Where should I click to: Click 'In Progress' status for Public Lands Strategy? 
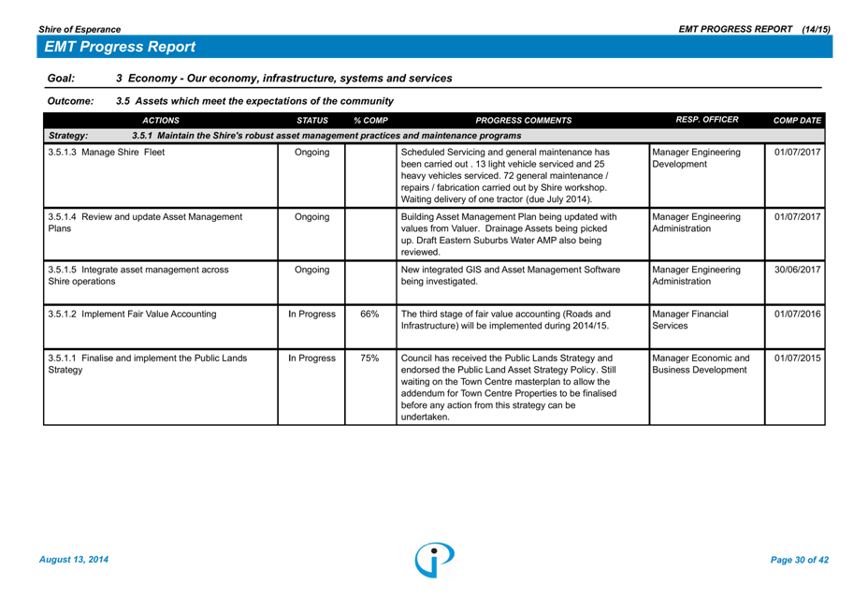coord(311,358)
